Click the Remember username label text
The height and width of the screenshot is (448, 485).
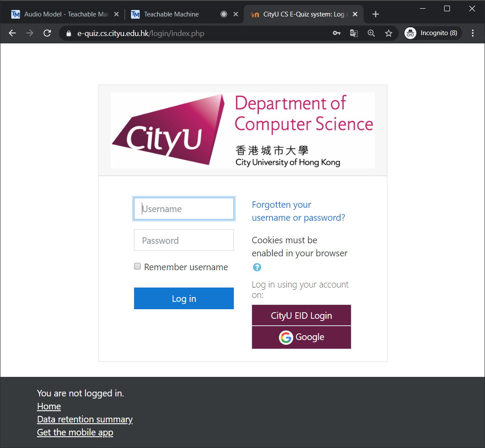pyautogui.click(x=186, y=267)
